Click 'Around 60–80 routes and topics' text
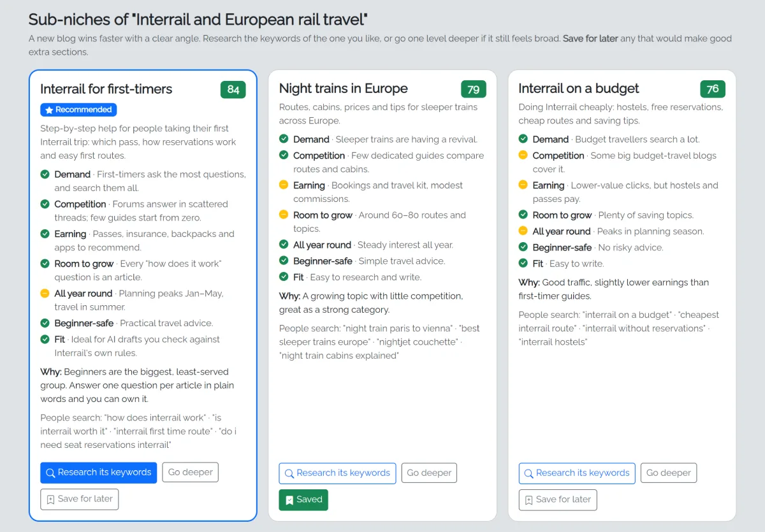Screen dimensions: 765x532 click(x=380, y=222)
